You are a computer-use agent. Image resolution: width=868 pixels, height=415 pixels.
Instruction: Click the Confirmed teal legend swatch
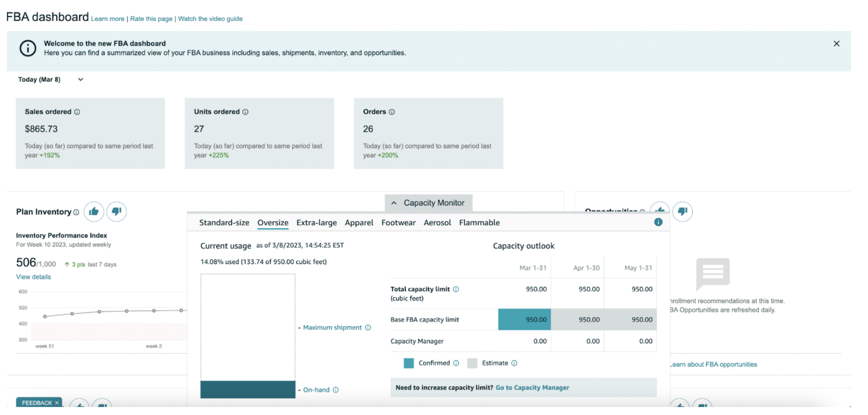(408, 363)
